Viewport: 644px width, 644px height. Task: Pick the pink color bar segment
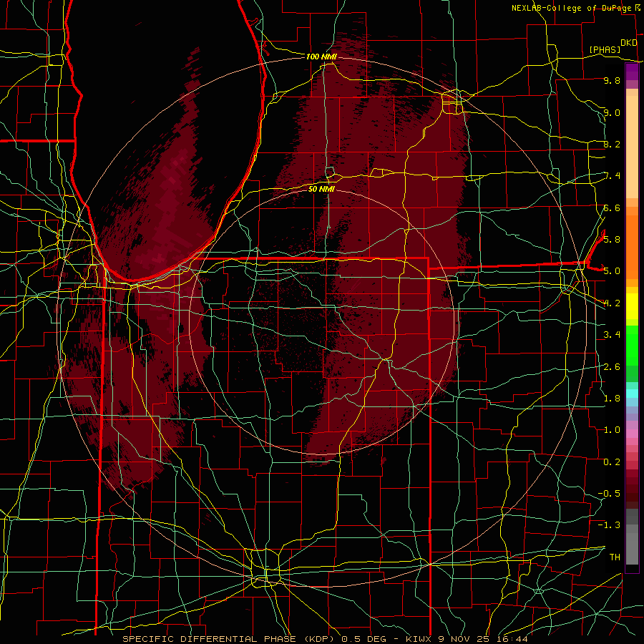[x=632, y=434]
